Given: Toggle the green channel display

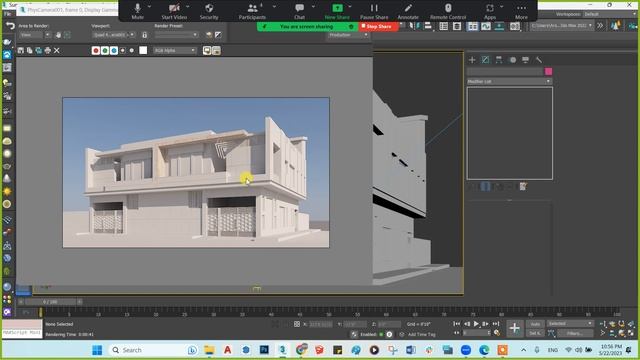Looking at the screenshot, I should click(x=105, y=51).
